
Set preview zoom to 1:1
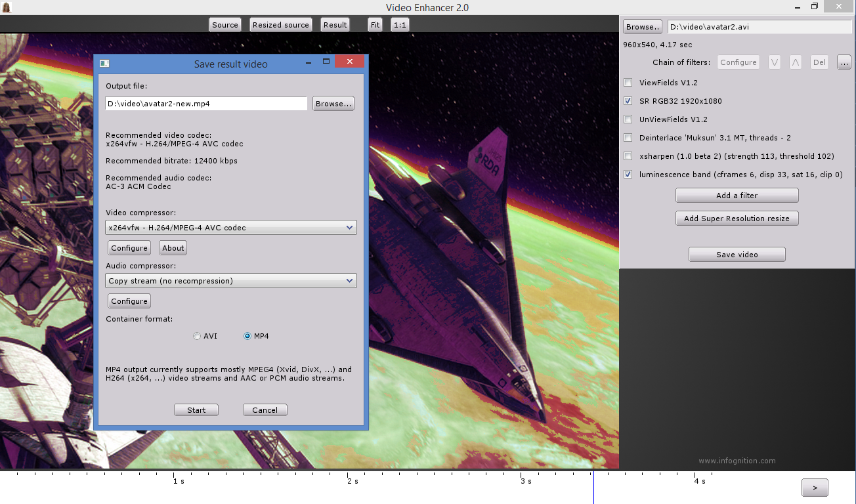click(x=400, y=25)
